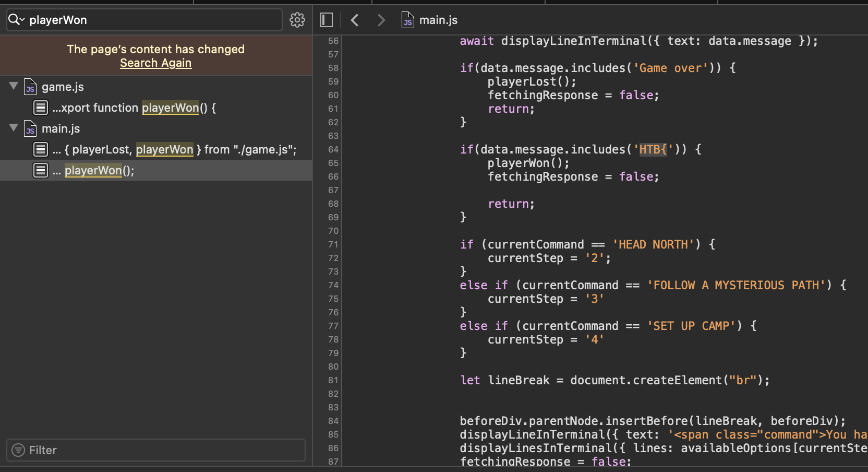This screenshot has width=868, height=472.
Task: Toggle the navigation sidebar panel icon
Action: (x=327, y=20)
